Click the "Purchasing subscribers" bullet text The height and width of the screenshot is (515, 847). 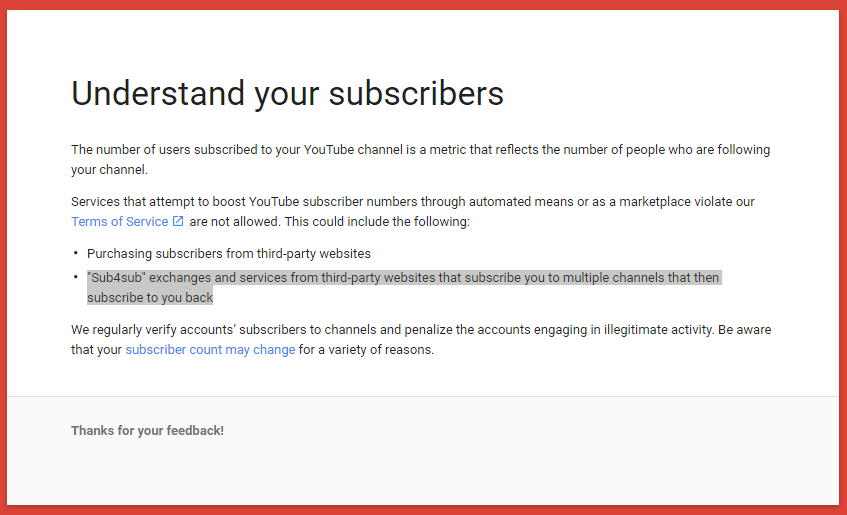[x=228, y=253]
